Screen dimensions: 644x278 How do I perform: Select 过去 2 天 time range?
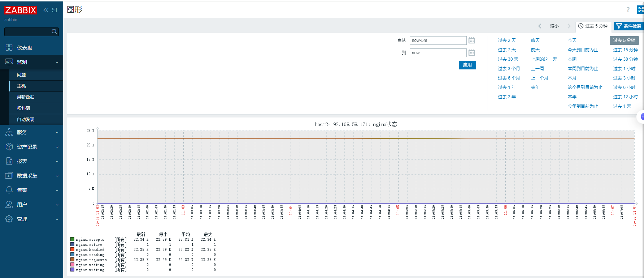507,40
